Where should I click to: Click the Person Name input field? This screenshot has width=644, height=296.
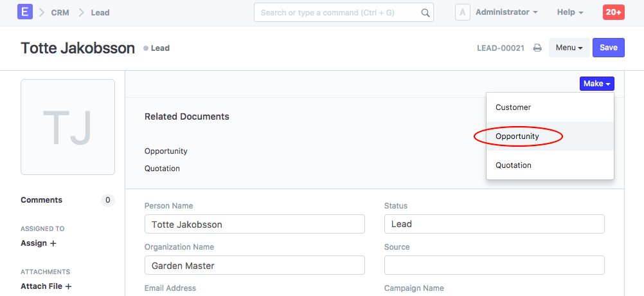click(255, 224)
